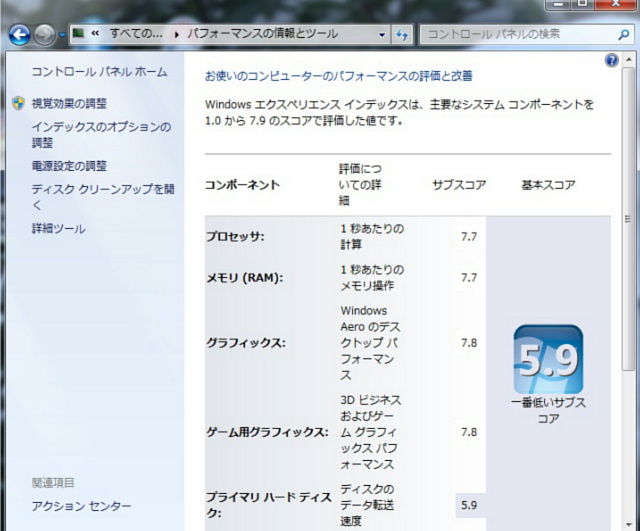
Task: Click the control panel icon in the address bar
Action: [x=78, y=33]
